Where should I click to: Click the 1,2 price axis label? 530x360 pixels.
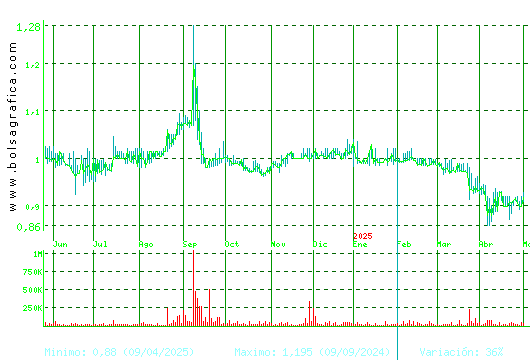coord(33,65)
